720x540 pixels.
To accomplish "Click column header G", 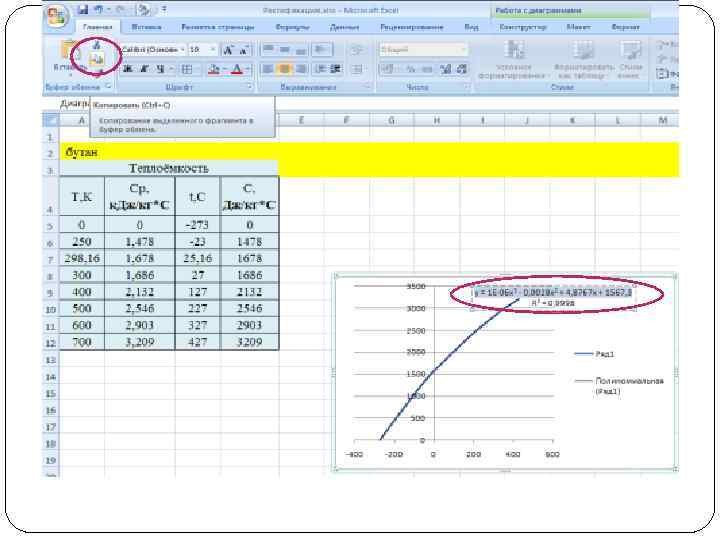I will click(391, 120).
